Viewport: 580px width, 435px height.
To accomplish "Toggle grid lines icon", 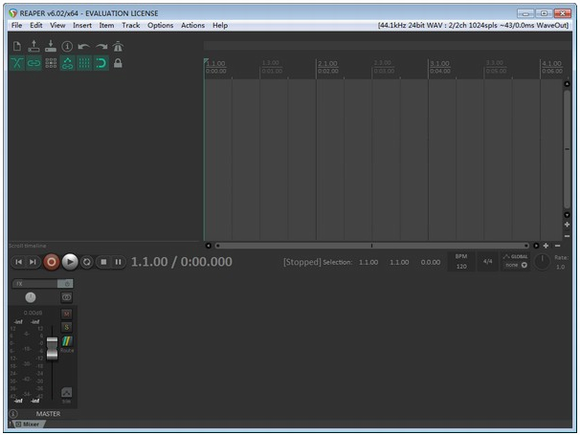I will click(x=84, y=63).
